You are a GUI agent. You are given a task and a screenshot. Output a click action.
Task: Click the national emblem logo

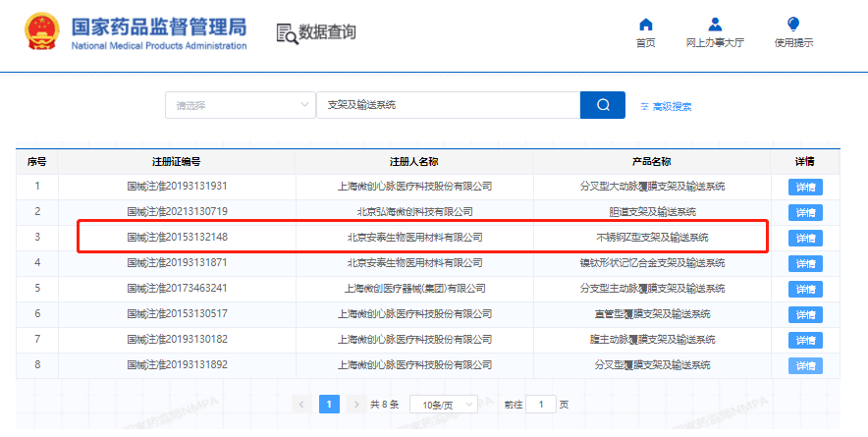click(42, 31)
